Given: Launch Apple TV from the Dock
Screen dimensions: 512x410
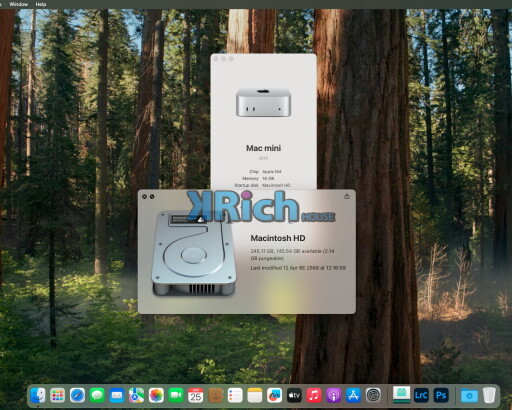Looking at the screenshot, I should coord(294,396).
